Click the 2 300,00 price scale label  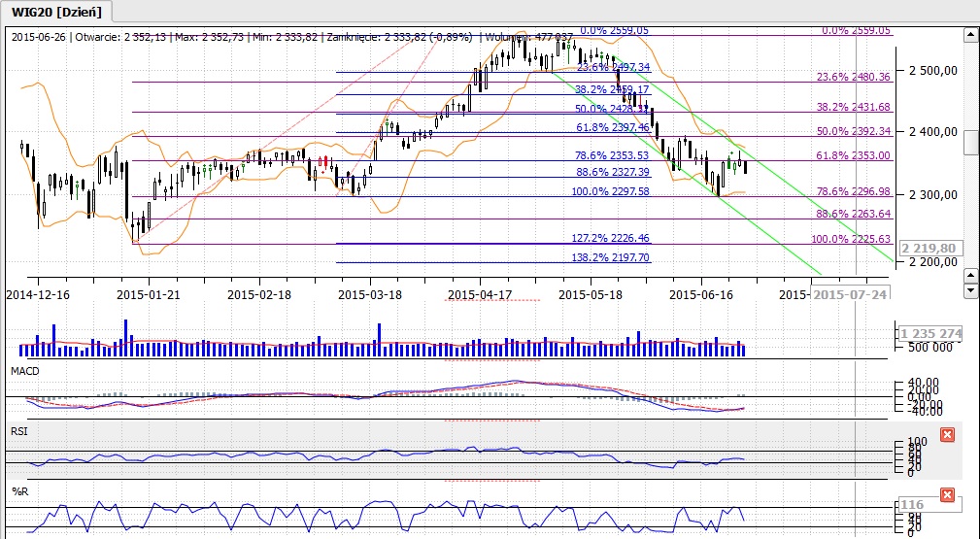pos(933,195)
